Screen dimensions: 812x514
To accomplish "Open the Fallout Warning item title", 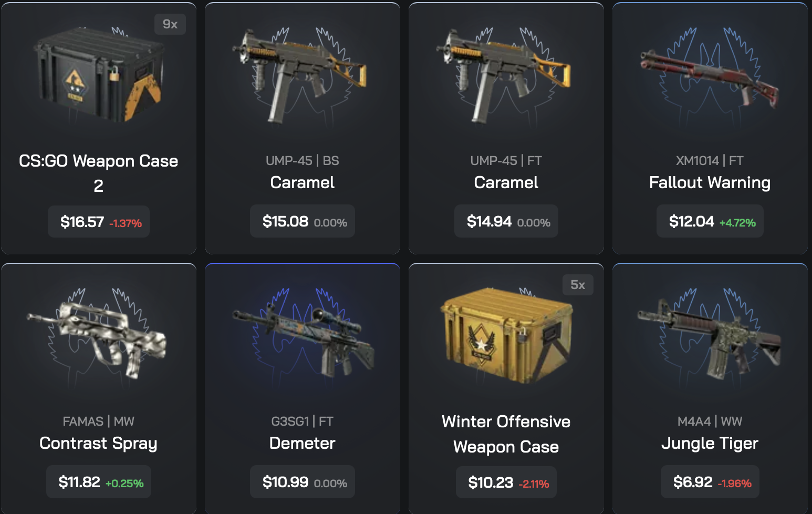I will pos(710,182).
